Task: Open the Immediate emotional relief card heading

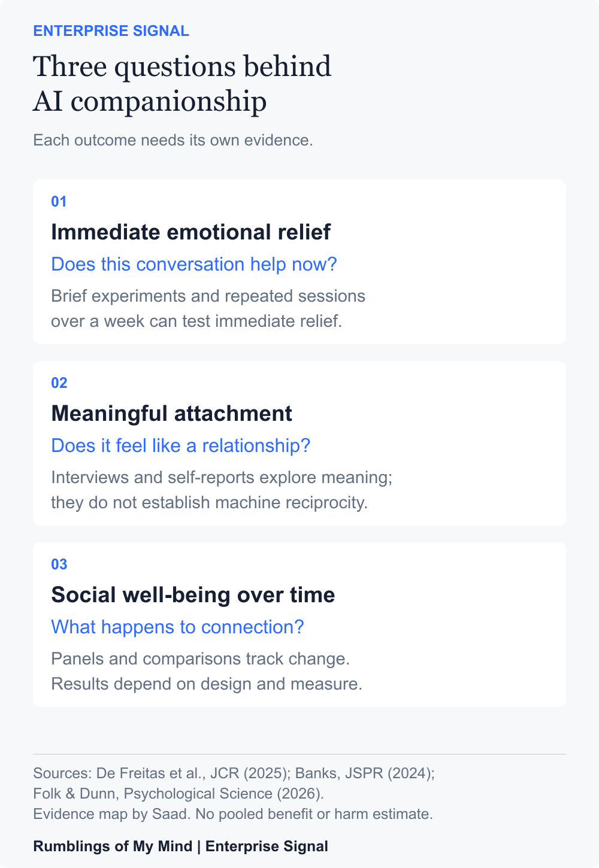Action: 190,232
